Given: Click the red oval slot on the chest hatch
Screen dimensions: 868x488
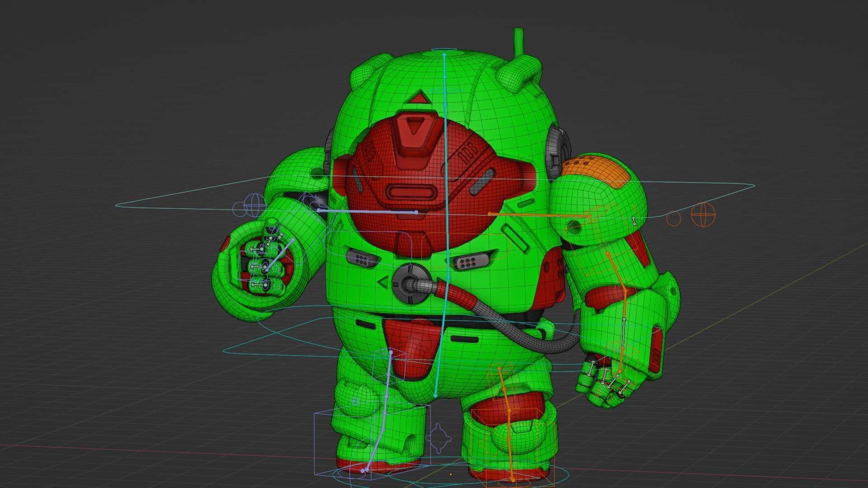Looking at the screenshot, I should tap(412, 193).
